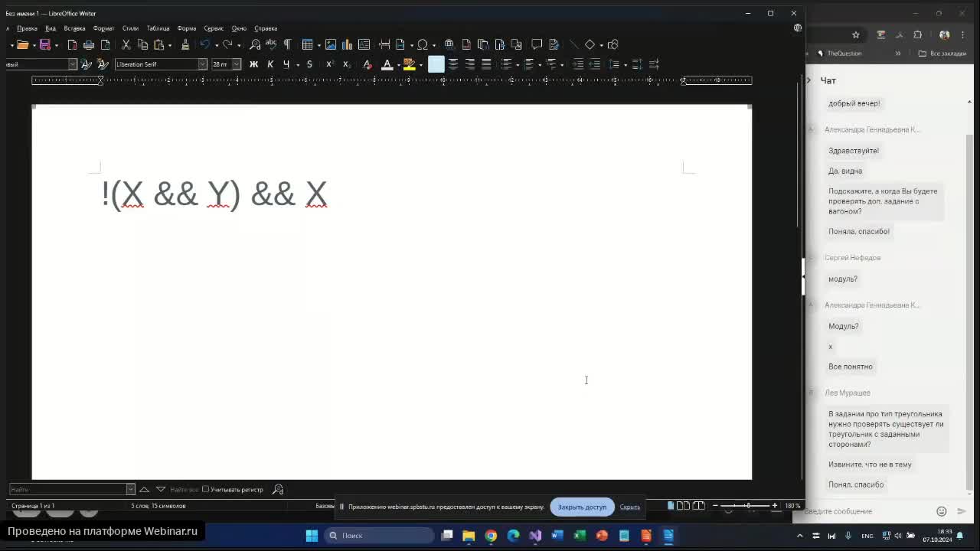
Task: Expand the line spacing dropdown arrow
Action: coord(625,65)
